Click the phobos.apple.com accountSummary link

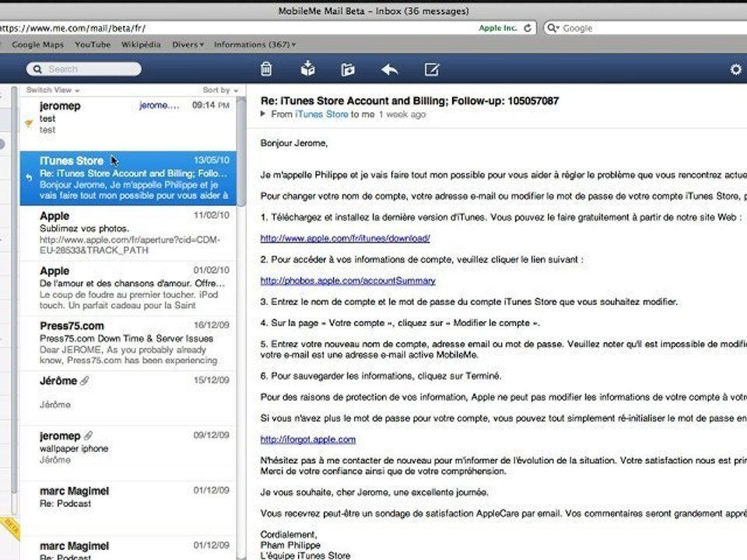[x=348, y=281]
